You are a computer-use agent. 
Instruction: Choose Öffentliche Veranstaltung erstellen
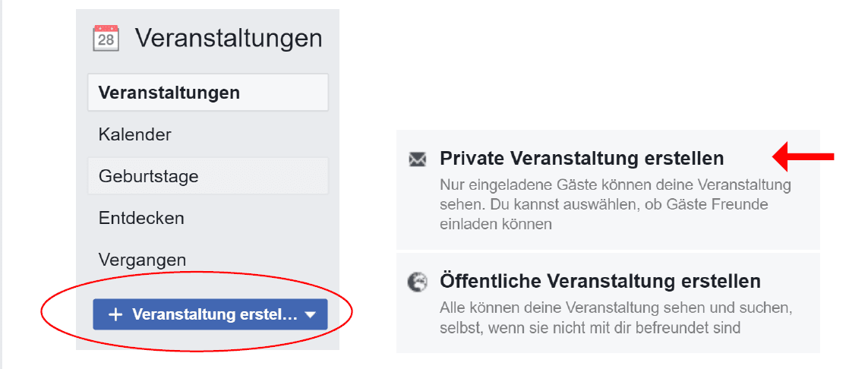pyautogui.click(x=600, y=282)
